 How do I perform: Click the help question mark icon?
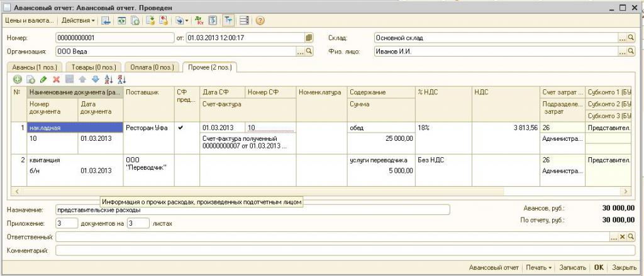click(260, 20)
